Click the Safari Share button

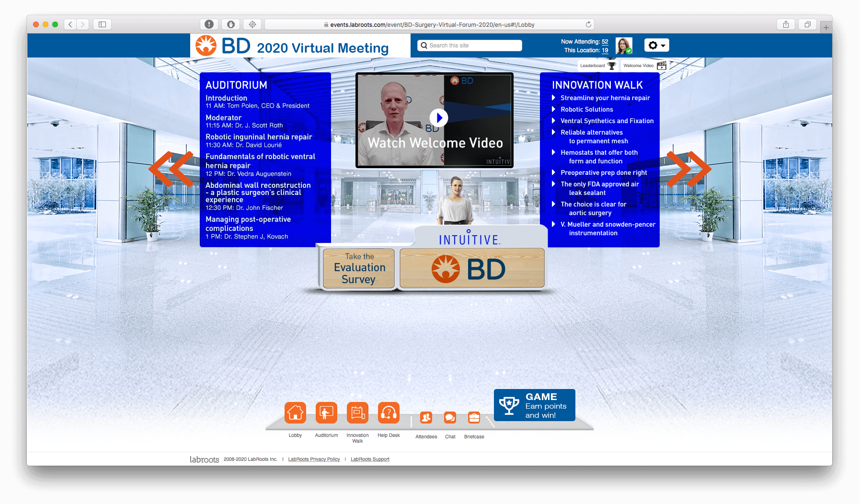(786, 24)
